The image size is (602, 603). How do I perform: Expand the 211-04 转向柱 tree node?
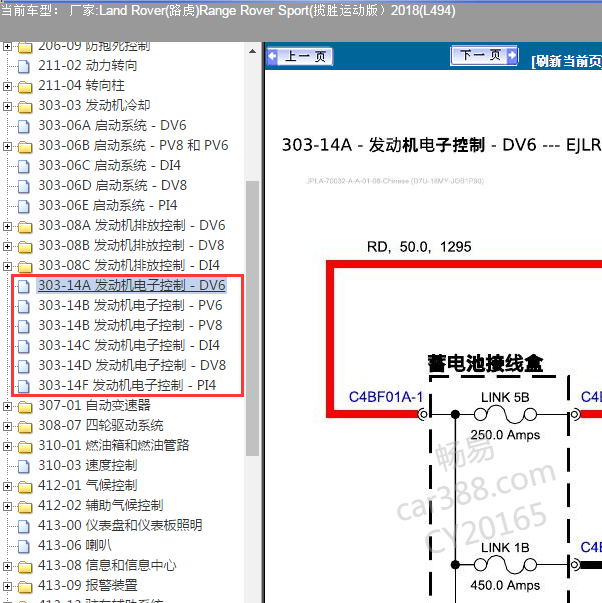[8, 86]
